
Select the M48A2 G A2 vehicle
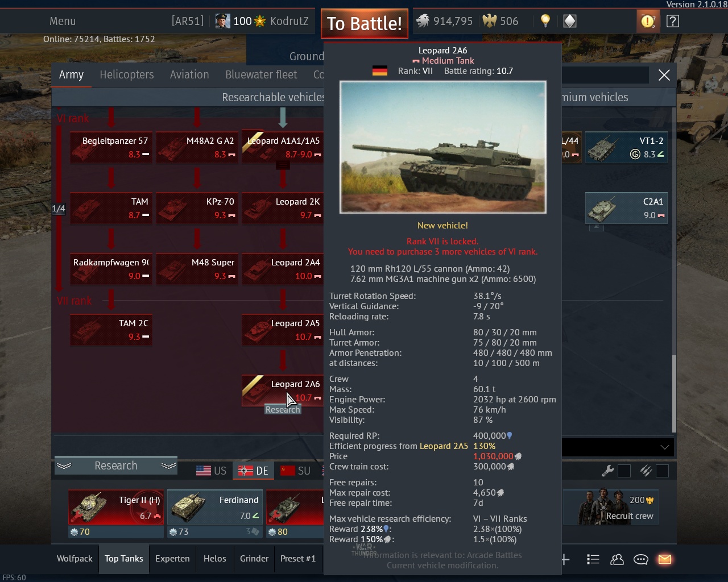coord(197,147)
